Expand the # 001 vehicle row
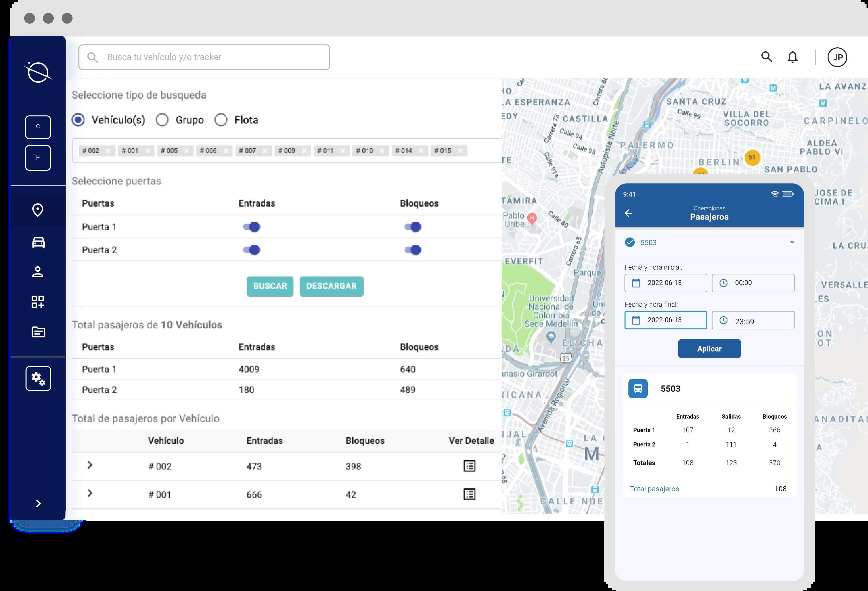The height and width of the screenshot is (591, 868). click(x=90, y=493)
